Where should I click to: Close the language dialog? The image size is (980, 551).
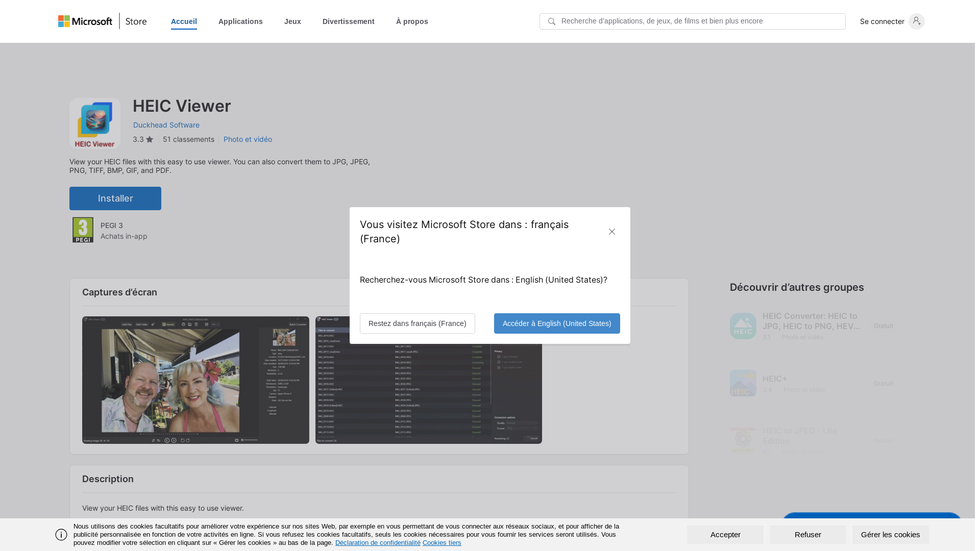(612, 232)
